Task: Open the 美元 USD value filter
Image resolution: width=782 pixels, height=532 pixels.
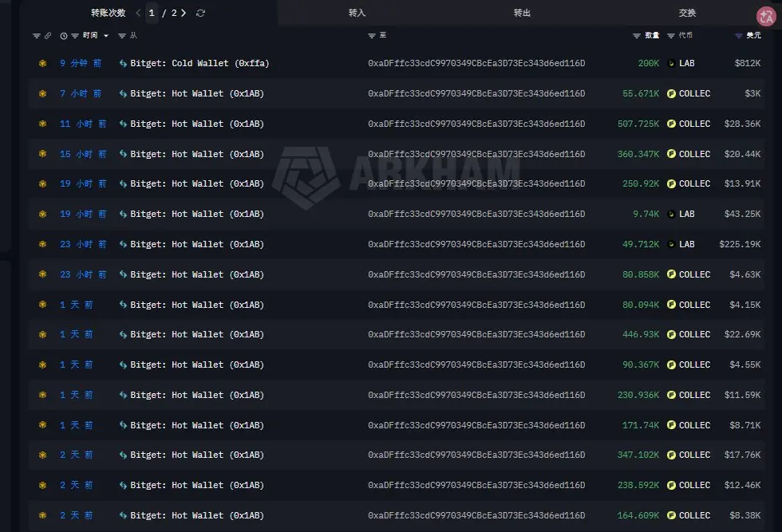Action: 739,35
